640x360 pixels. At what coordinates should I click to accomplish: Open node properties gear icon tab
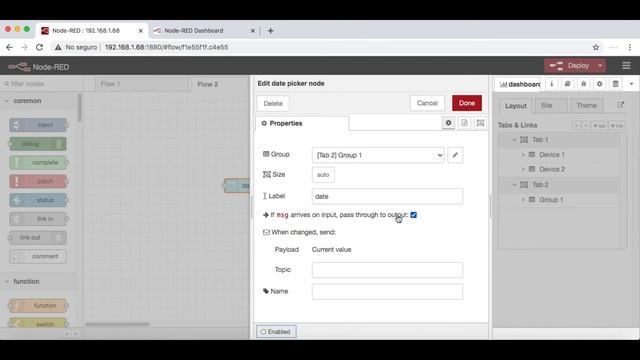click(448, 123)
